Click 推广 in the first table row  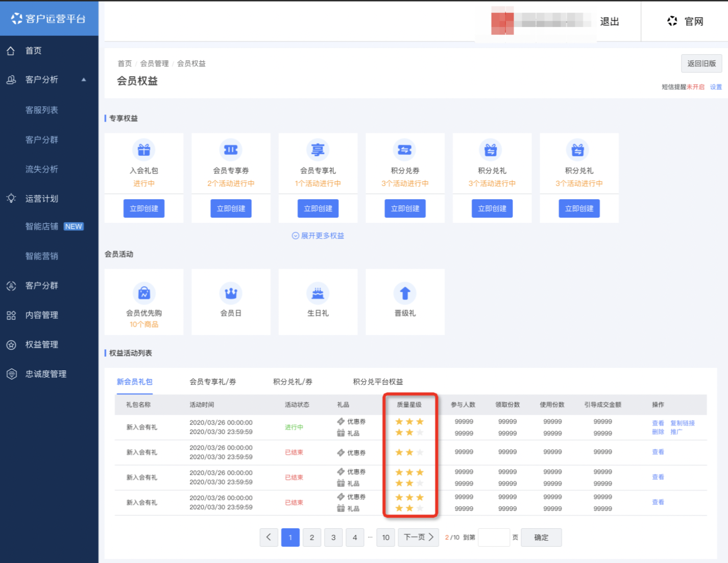click(x=676, y=432)
